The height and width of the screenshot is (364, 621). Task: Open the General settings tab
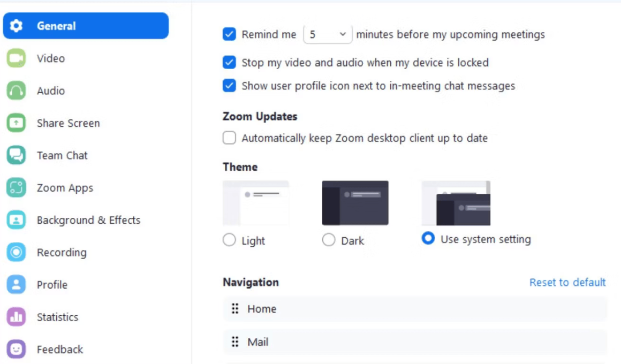pos(86,26)
